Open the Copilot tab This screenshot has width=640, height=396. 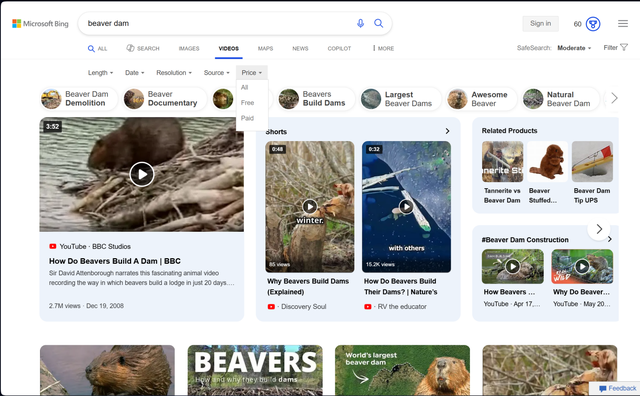[x=339, y=48]
